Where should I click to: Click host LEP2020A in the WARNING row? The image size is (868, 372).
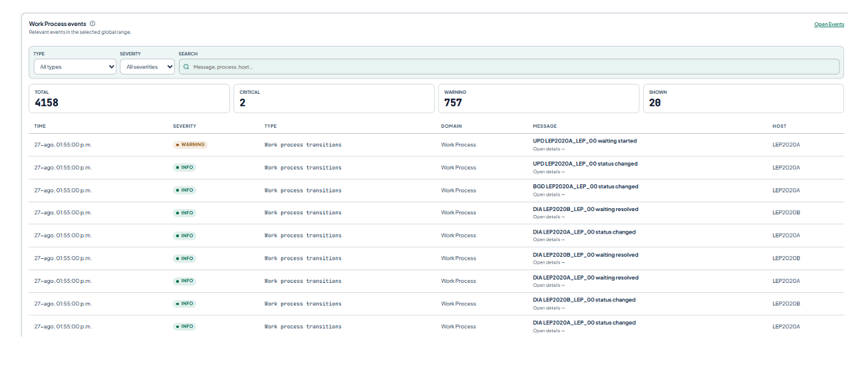(786, 144)
